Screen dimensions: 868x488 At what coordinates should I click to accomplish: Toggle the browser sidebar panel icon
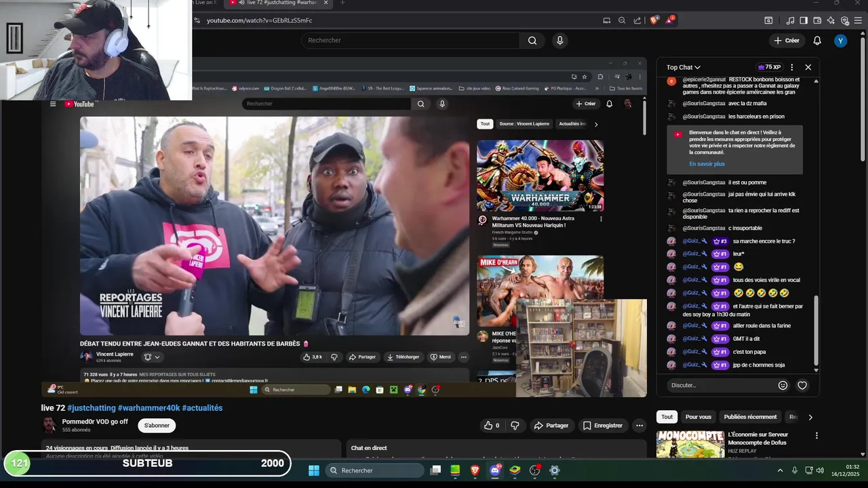tap(804, 20)
